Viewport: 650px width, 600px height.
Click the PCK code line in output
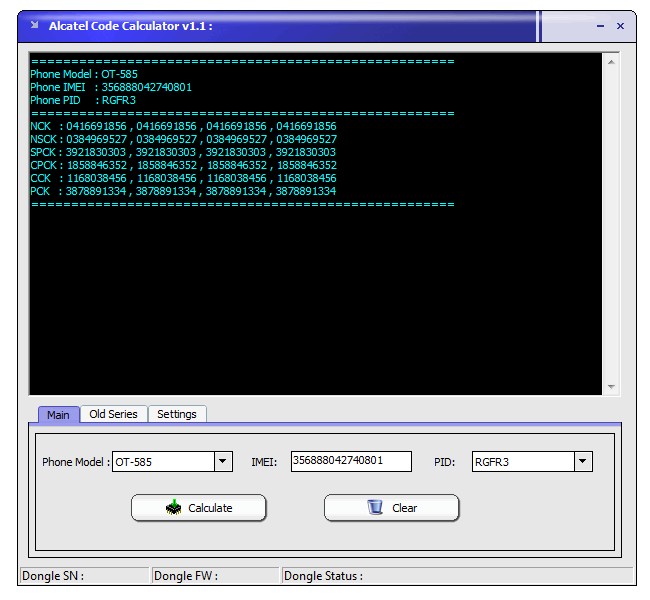click(183, 191)
